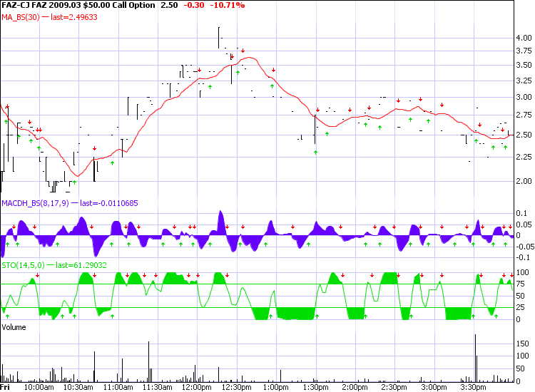Click the 12:00pm time axis label
The width and height of the screenshot is (535, 392).
(x=197, y=388)
